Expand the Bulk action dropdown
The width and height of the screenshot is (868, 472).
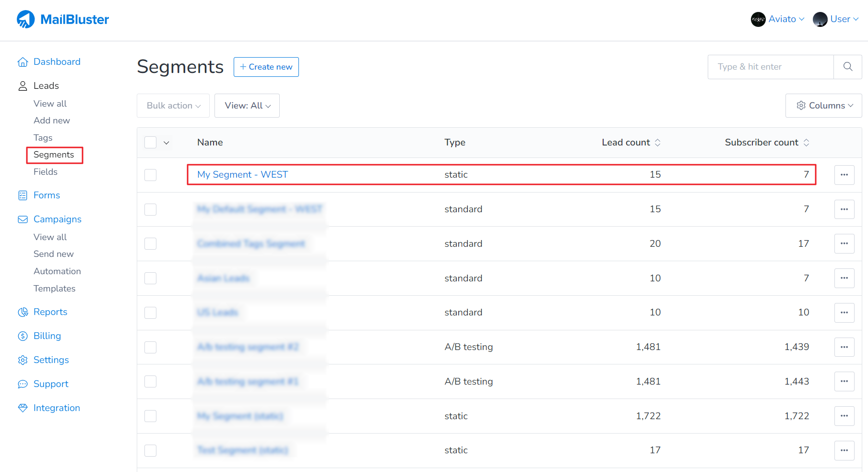[x=173, y=106]
